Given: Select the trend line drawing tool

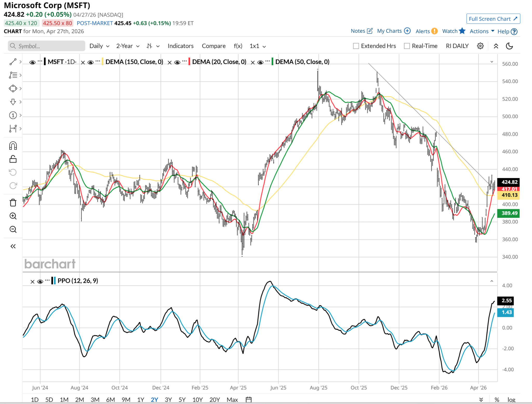Looking at the screenshot, I should [13, 62].
